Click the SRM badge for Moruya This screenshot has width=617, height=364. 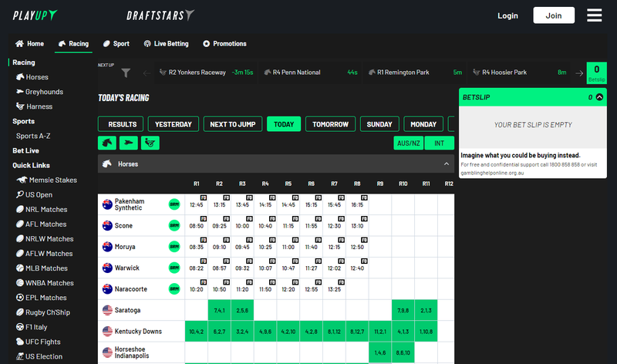click(174, 247)
